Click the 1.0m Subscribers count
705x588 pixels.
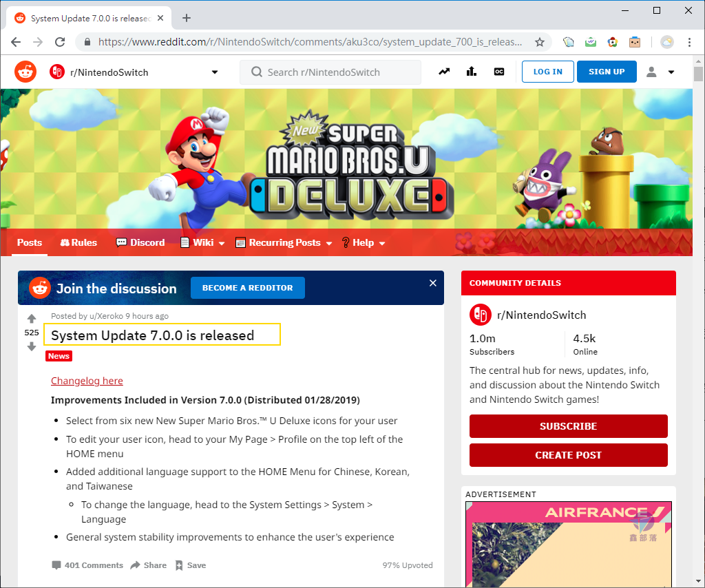click(x=492, y=344)
